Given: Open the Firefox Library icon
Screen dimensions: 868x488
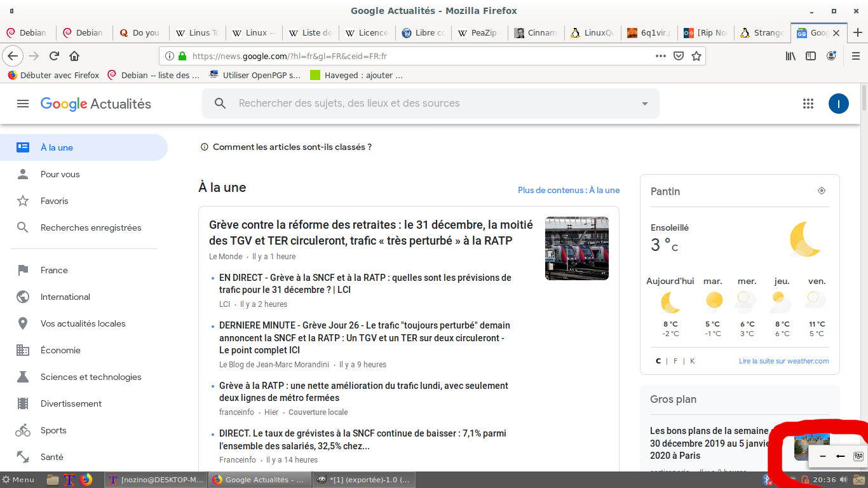Looking at the screenshot, I should [x=790, y=56].
